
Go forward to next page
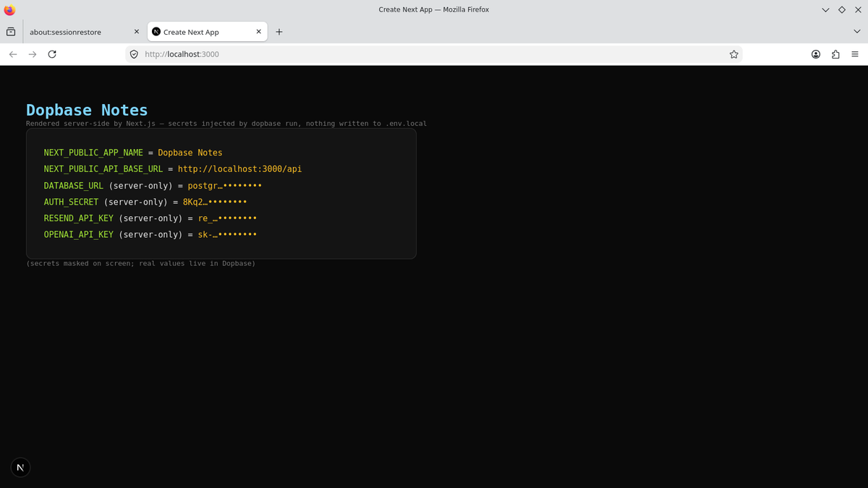tap(33, 54)
